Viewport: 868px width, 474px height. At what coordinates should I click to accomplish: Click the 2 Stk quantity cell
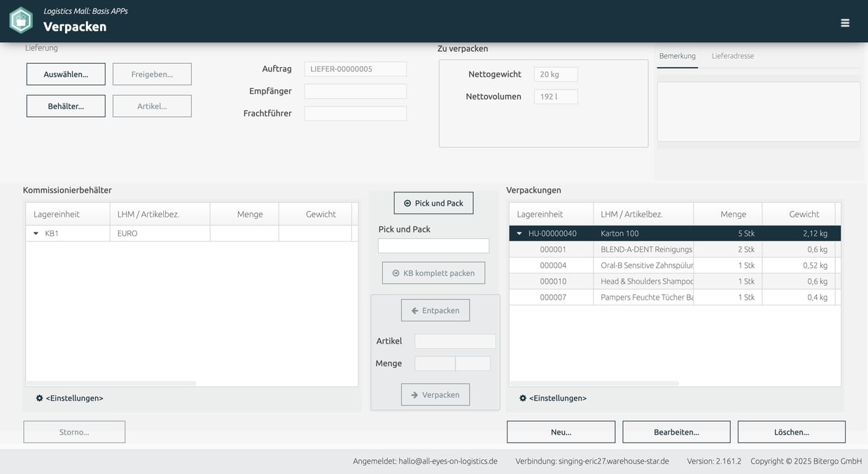pos(727,249)
